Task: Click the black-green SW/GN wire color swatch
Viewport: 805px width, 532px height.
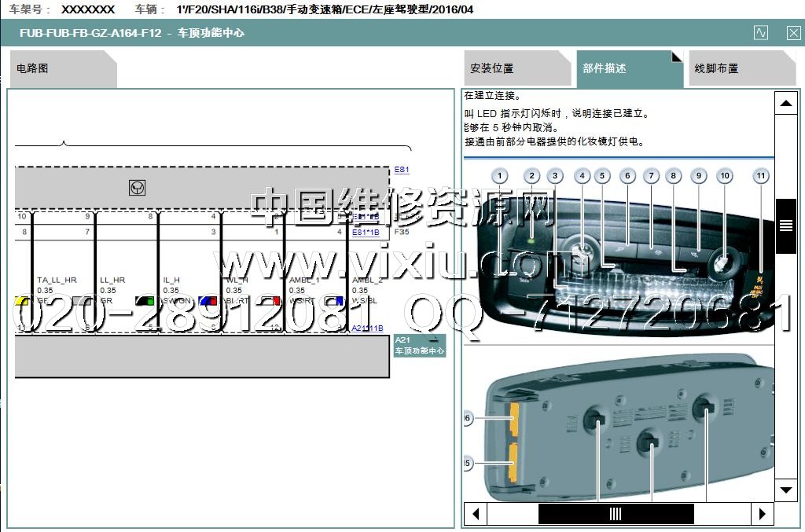Action: (x=144, y=301)
